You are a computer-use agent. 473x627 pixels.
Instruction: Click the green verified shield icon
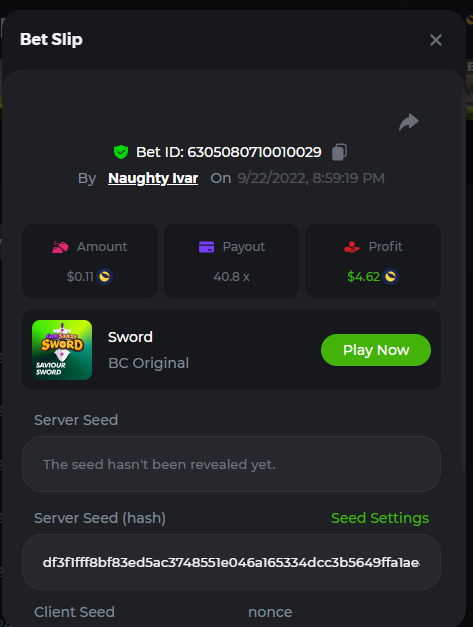tap(121, 152)
